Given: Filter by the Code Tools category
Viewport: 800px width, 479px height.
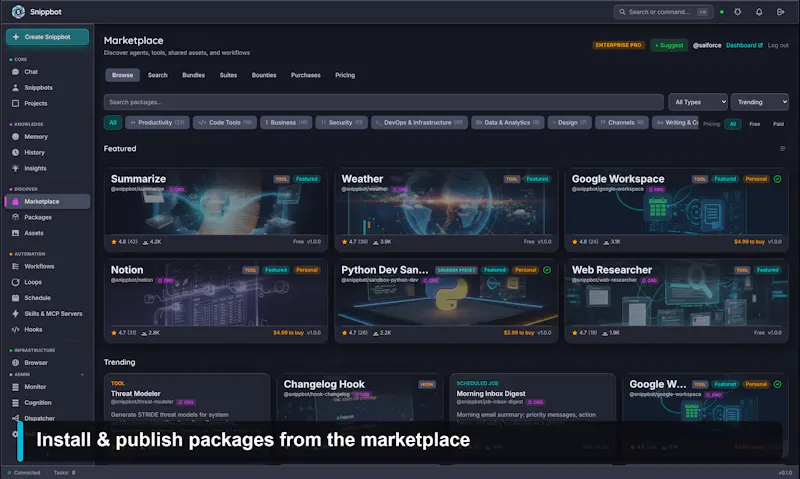Looking at the screenshot, I should click(x=224, y=122).
